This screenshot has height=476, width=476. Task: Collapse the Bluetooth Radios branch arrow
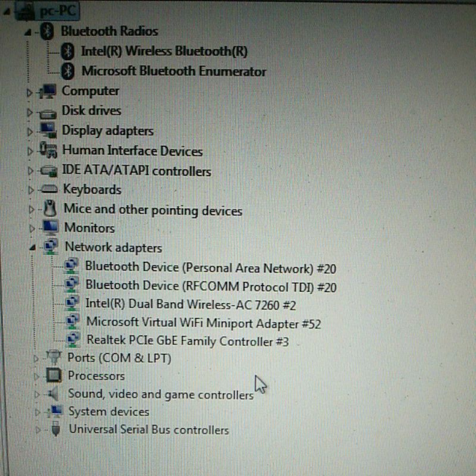27,32
